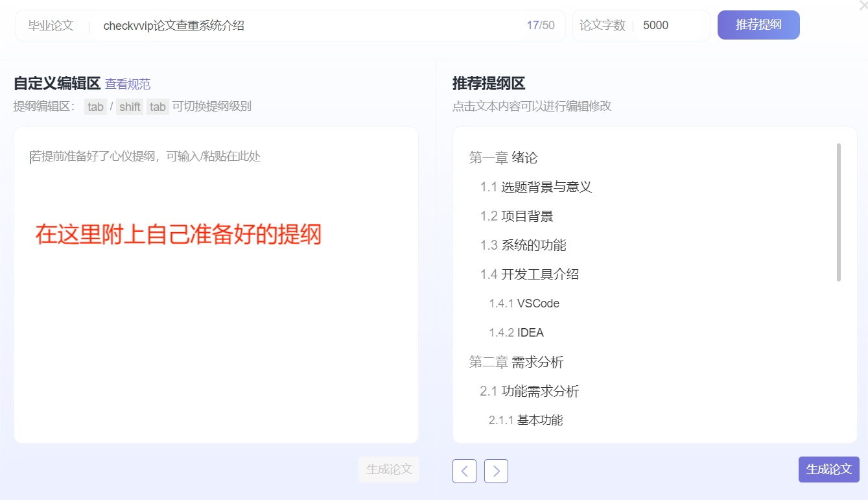Image resolution: width=868 pixels, height=500 pixels.
Task: Click the blue 生成论文 button at bottom right
Action: point(828,470)
